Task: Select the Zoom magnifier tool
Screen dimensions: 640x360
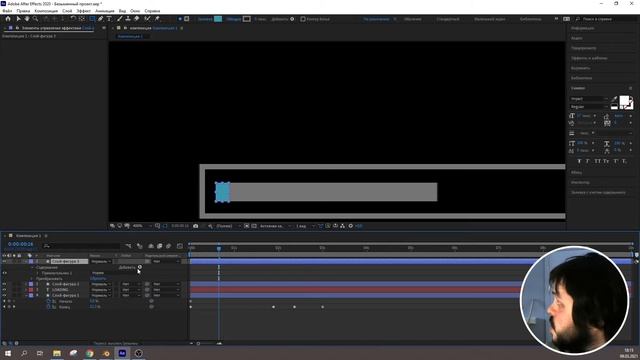Action: pyautogui.click(x=36, y=19)
